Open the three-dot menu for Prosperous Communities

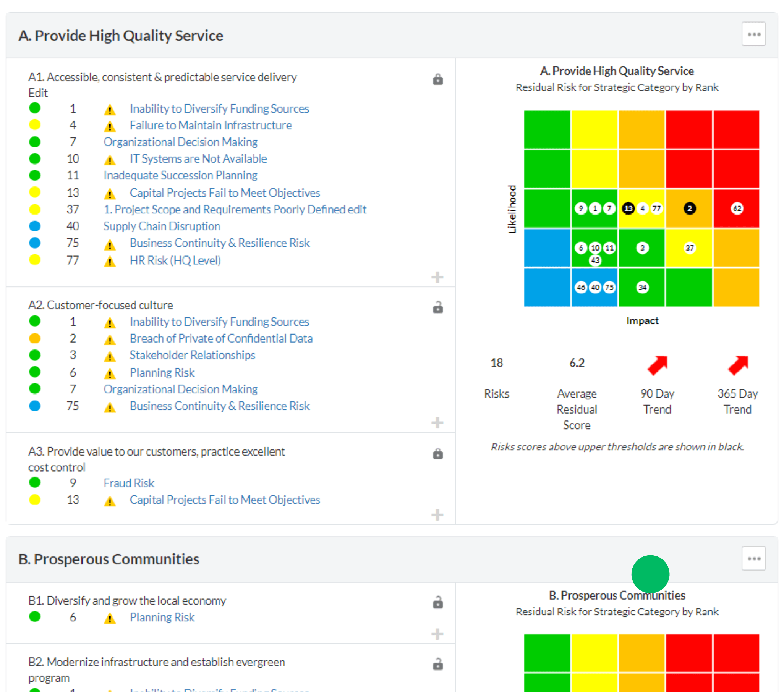coord(753,559)
